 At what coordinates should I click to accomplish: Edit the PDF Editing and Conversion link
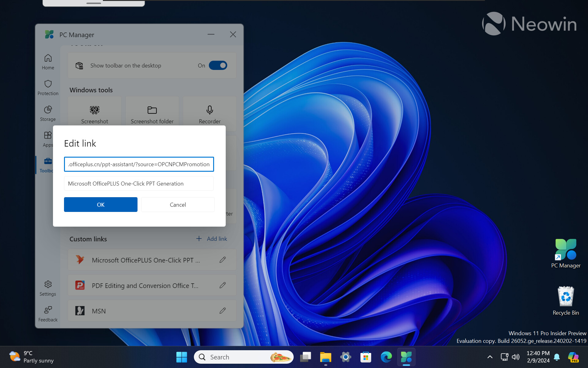pos(223,285)
